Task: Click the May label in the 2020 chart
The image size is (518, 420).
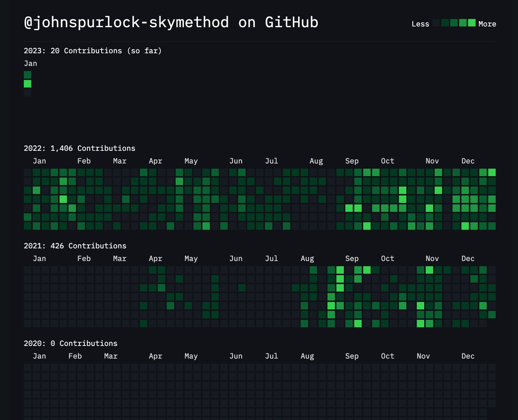Action: pyautogui.click(x=191, y=356)
